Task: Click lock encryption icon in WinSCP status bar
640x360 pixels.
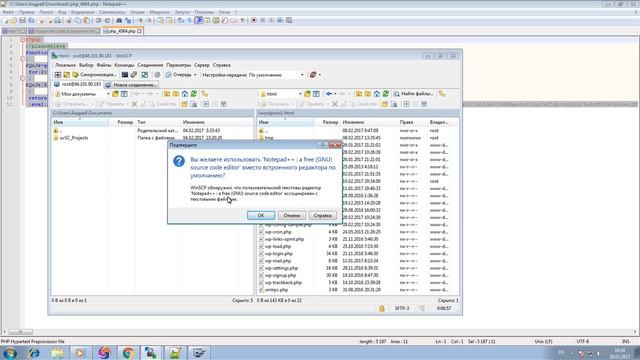Action: click(x=382, y=309)
